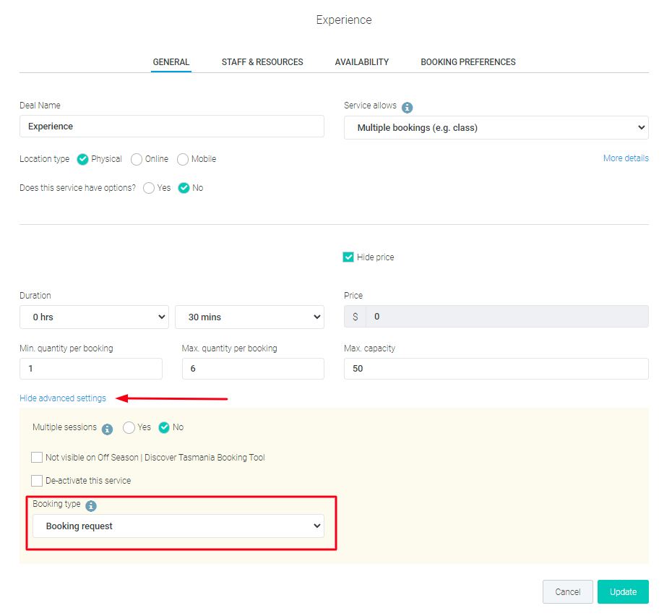The width and height of the screenshot is (672, 616).
Task: Switch to Staff & Resources tab
Action: 262,62
